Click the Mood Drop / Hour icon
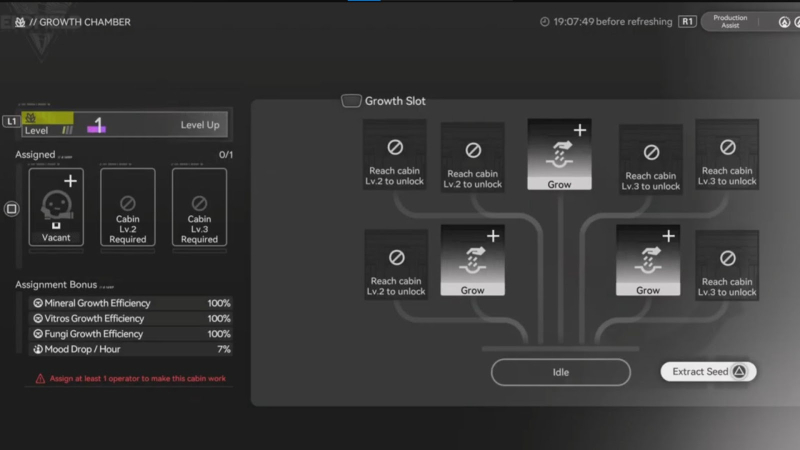The image size is (800, 450). pyautogui.click(x=38, y=349)
